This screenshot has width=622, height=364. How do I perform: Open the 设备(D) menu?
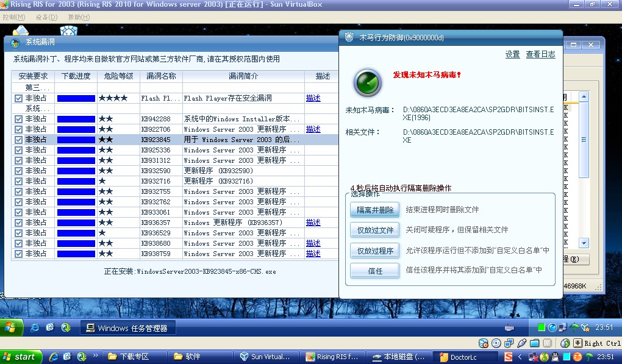pos(46,17)
